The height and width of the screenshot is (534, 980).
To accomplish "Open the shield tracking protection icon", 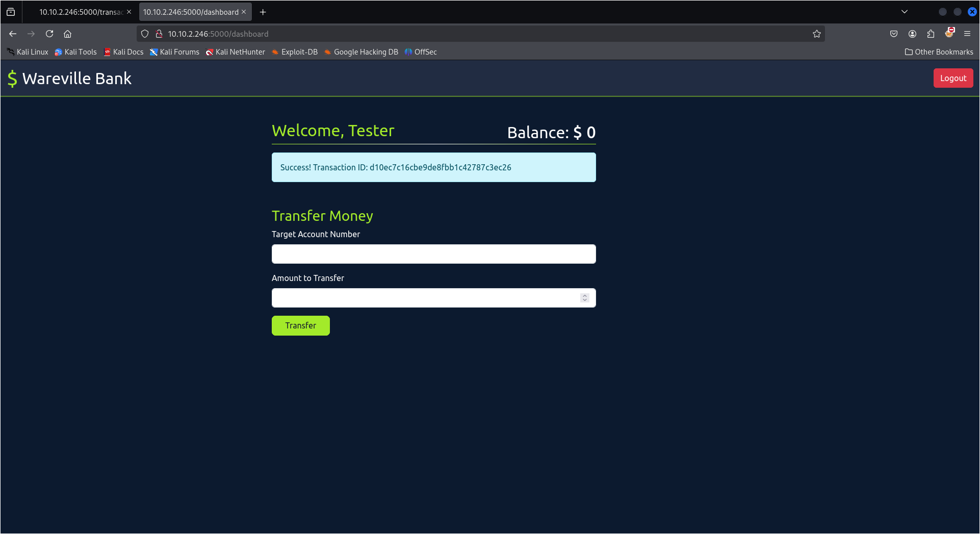I will 145,34.
